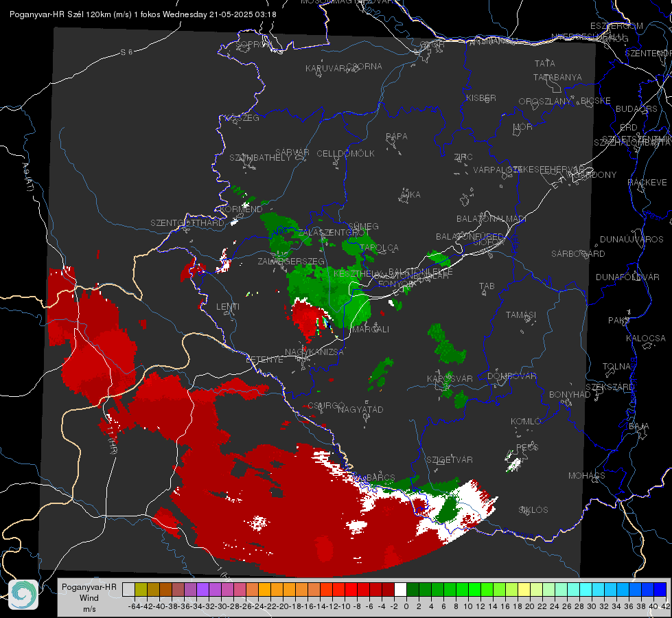
Task: Click the light grey swatch before -64
Action: coord(128,589)
